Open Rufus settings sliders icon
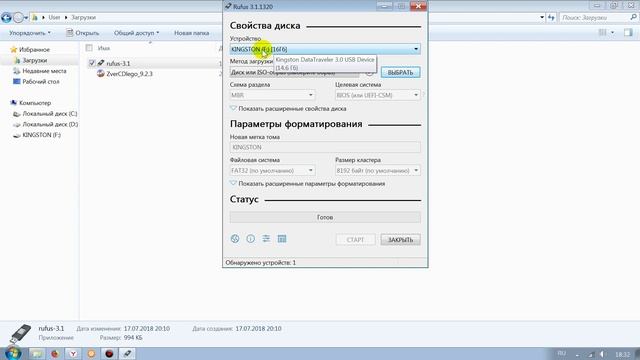 pyautogui.click(x=266, y=239)
